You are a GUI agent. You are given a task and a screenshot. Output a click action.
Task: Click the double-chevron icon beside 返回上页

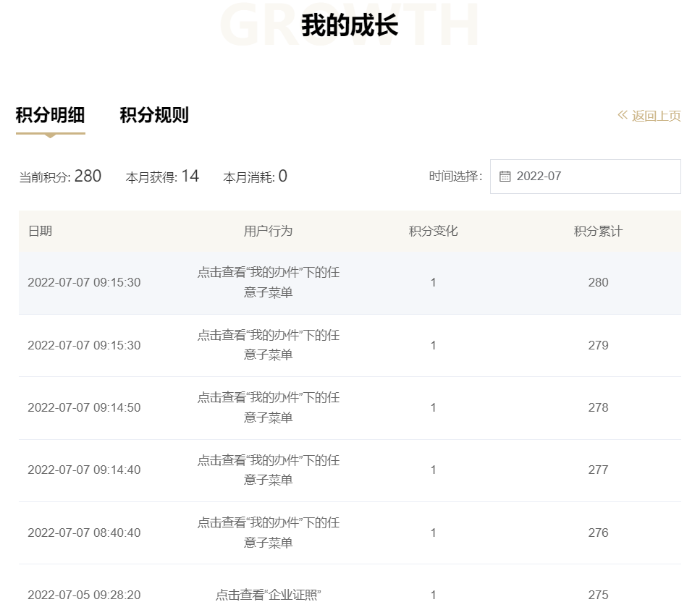click(x=621, y=114)
